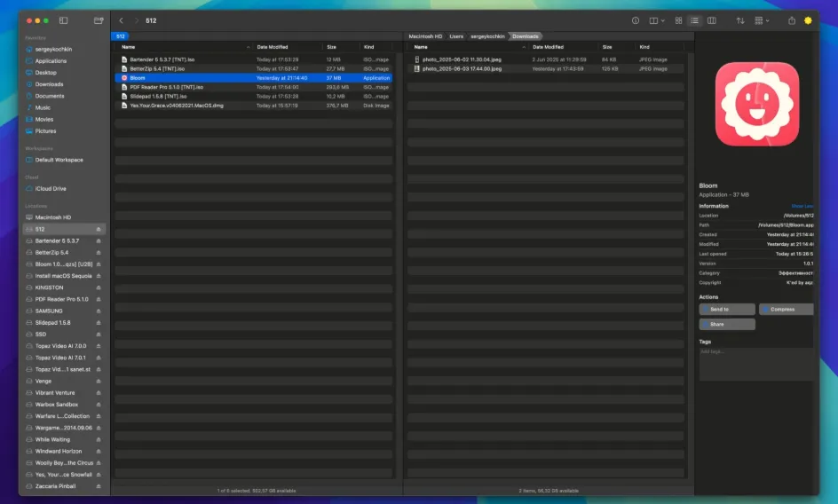Eject the Venge volume
The image size is (838, 504).
[x=99, y=381]
